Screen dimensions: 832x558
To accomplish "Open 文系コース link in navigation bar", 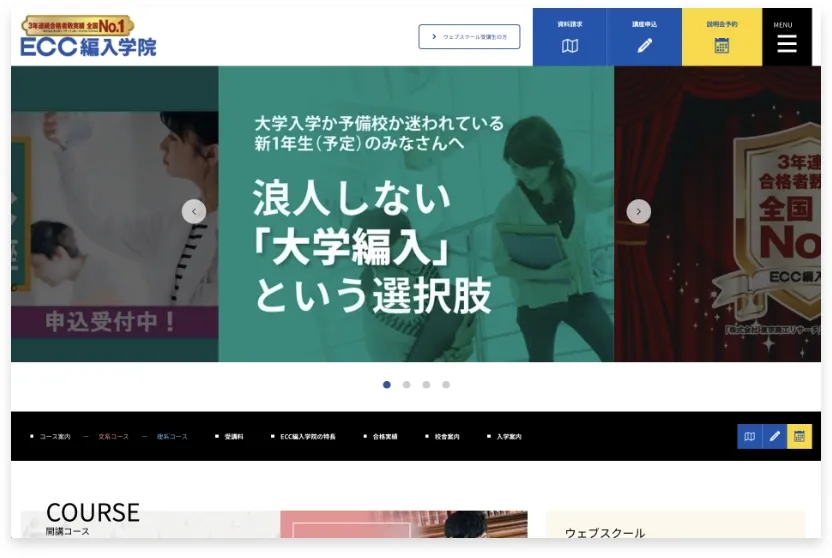I will [x=114, y=437].
